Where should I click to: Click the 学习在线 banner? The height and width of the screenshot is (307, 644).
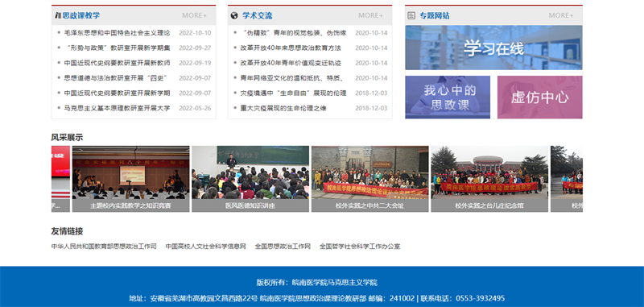coord(493,48)
